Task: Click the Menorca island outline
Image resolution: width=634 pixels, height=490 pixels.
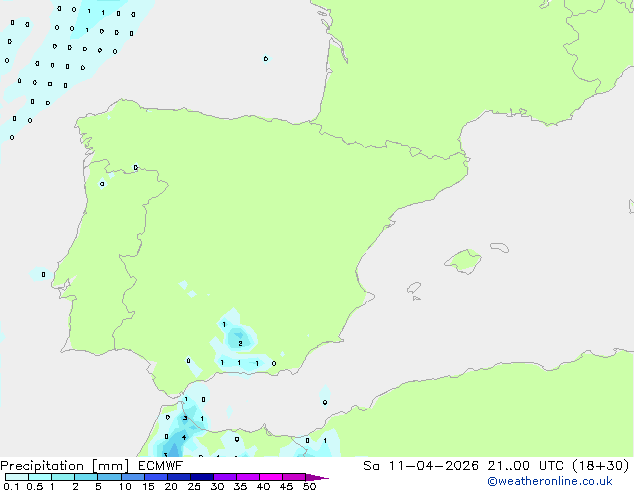Action: 500,247
